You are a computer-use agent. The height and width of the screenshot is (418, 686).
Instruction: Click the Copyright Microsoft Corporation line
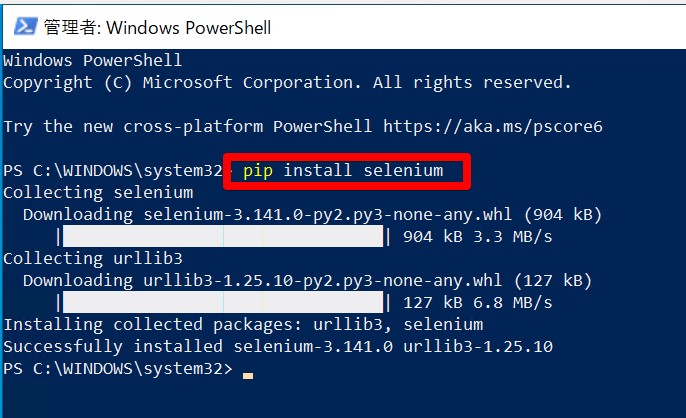[287, 83]
